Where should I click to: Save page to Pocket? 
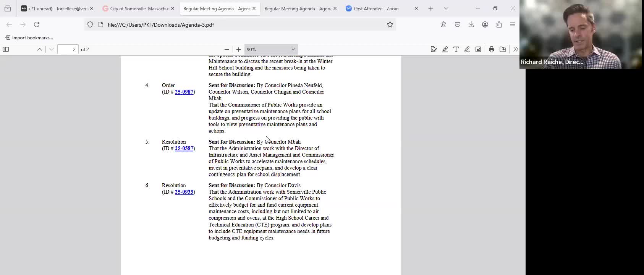(457, 24)
